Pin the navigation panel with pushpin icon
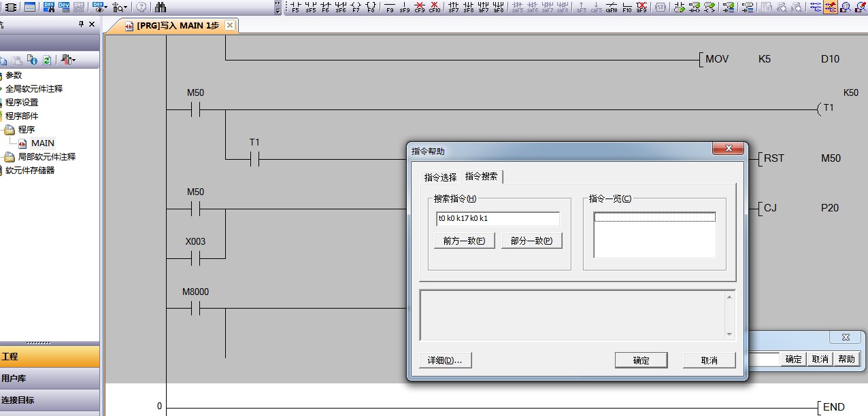Image resolution: width=868 pixels, height=416 pixels. 82,24
